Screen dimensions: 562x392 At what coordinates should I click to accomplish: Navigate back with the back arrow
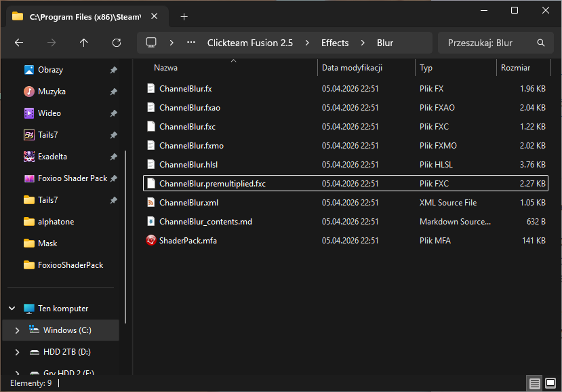[x=19, y=43]
